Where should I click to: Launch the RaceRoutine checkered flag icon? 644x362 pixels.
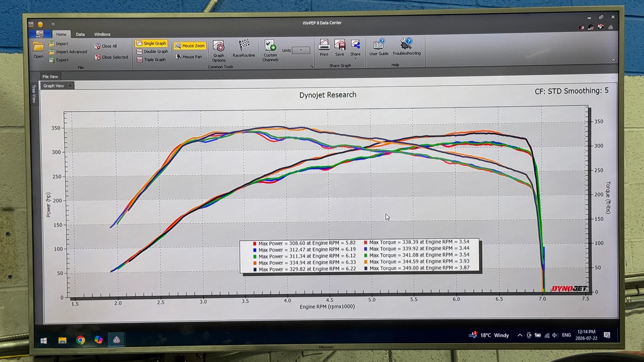tap(244, 48)
